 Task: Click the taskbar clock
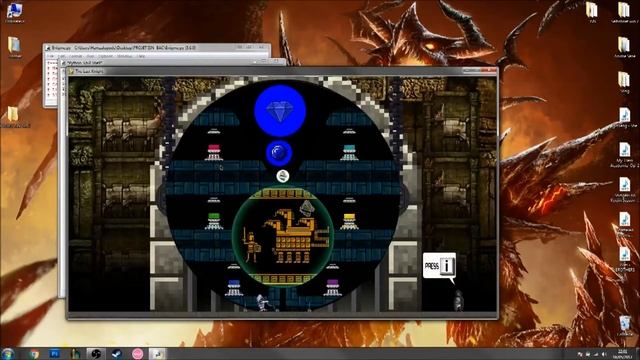[622, 354]
